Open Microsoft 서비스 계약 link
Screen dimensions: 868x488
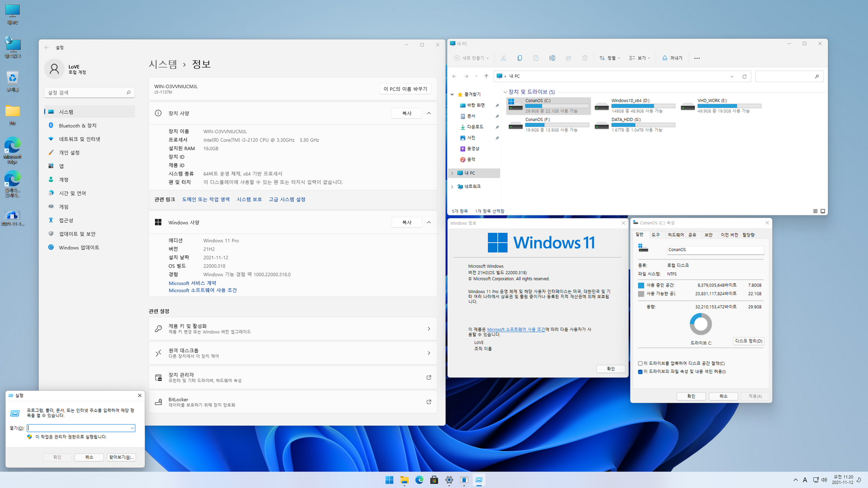click(192, 283)
